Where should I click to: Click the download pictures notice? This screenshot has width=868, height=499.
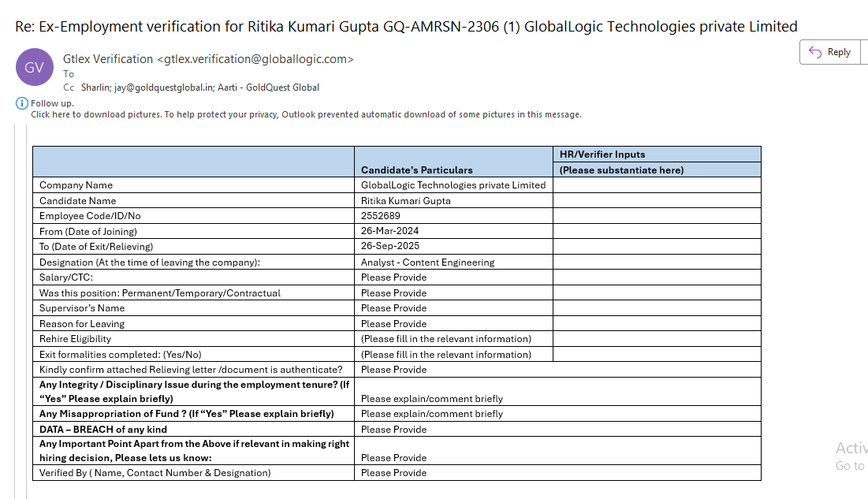(306, 114)
